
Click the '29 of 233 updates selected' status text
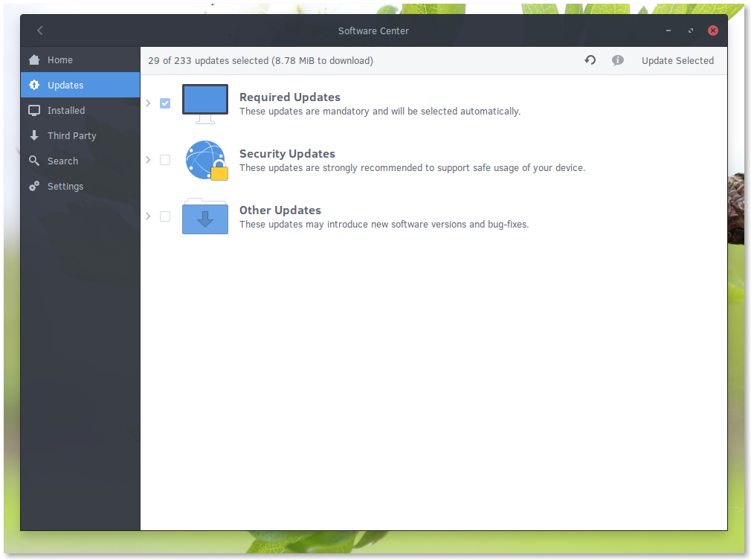point(260,61)
